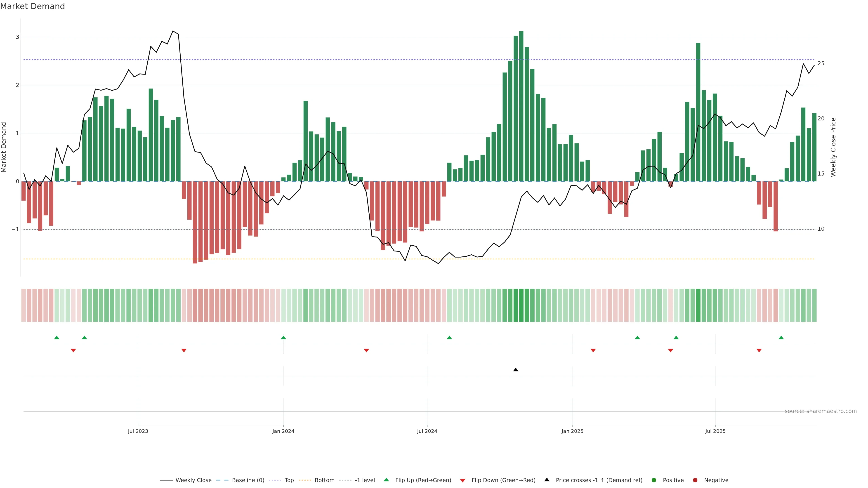
Task: Click the Jul 2024 axis label
Action: (427, 431)
